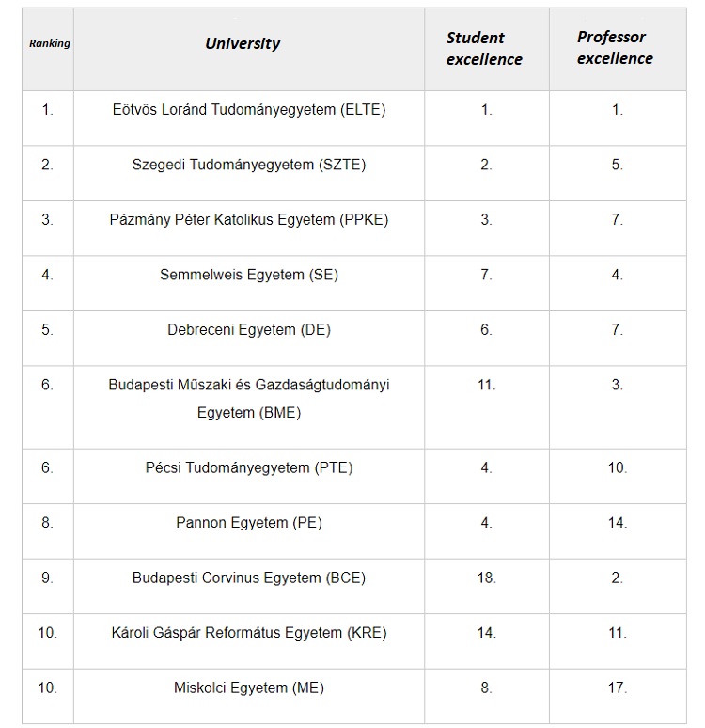
Task: Select Semmelweis Egyetem (SE) row name
Action: (249, 275)
